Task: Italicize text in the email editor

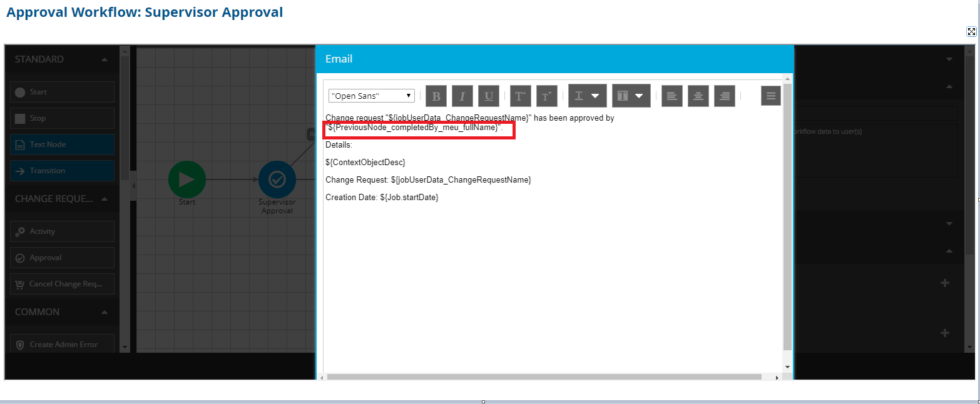Action: 462,96
